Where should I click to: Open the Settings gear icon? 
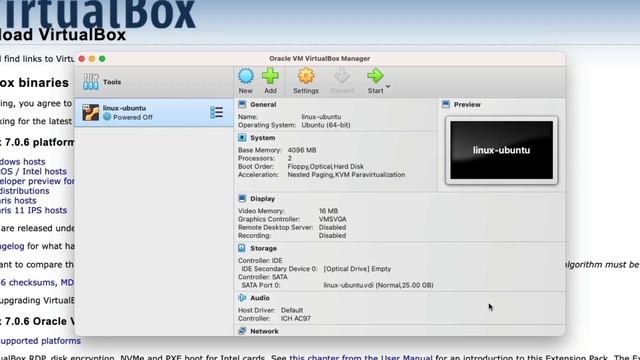pyautogui.click(x=306, y=76)
